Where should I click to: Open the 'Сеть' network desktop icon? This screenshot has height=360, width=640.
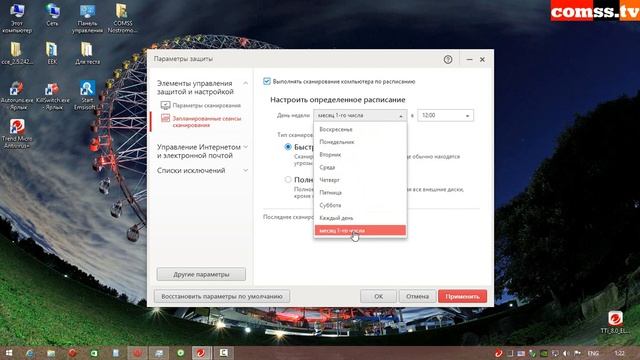52,15
